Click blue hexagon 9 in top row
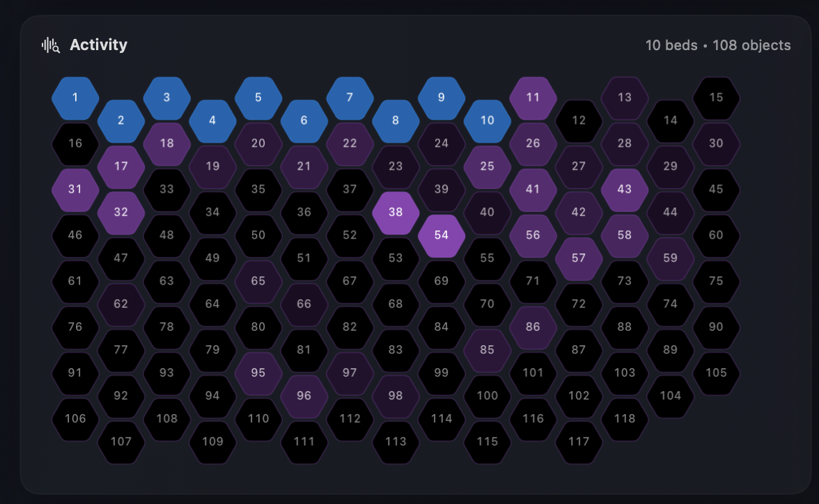The height and width of the screenshot is (504, 819). pyautogui.click(x=442, y=97)
